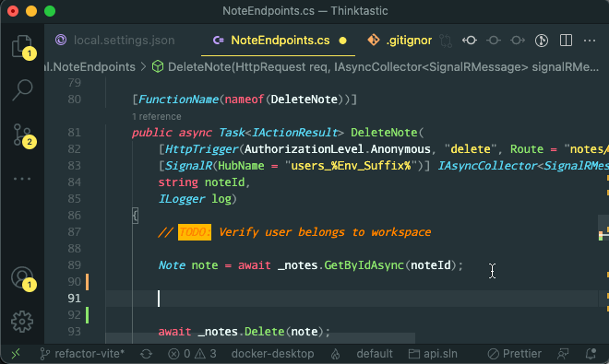Click the Task<IActionResult> return type on line 81
The height and width of the screenshot is (364, 609).
point(281,133)
